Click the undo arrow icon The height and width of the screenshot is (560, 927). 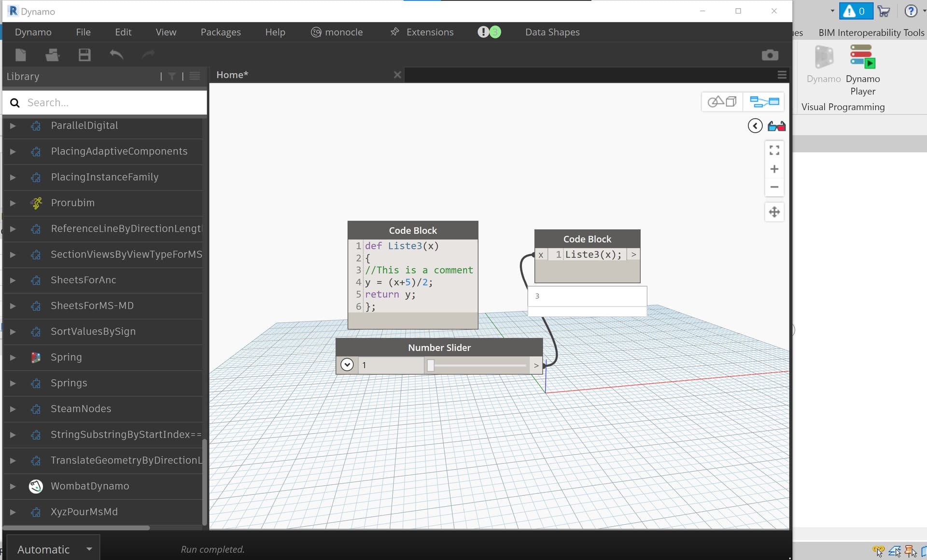pos(116,55)
